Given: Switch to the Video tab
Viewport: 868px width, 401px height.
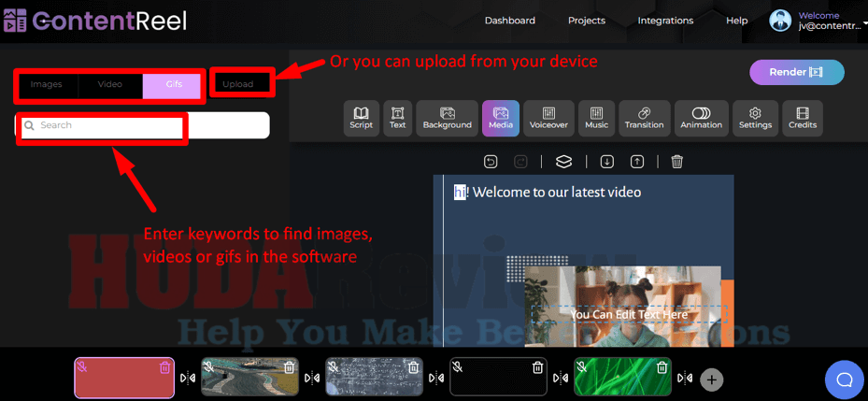Looking at the screenshot, I should point(110,85).
